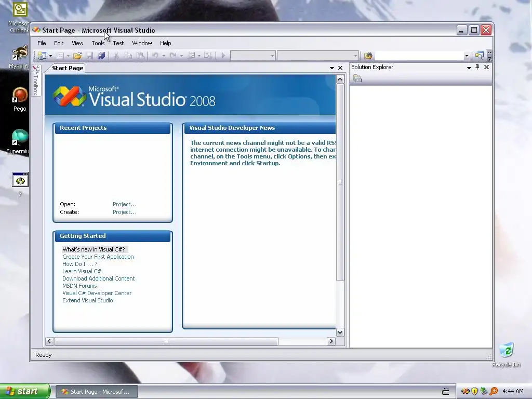532x399 pixels.
Task: Open the File menu
Action: 42,43
